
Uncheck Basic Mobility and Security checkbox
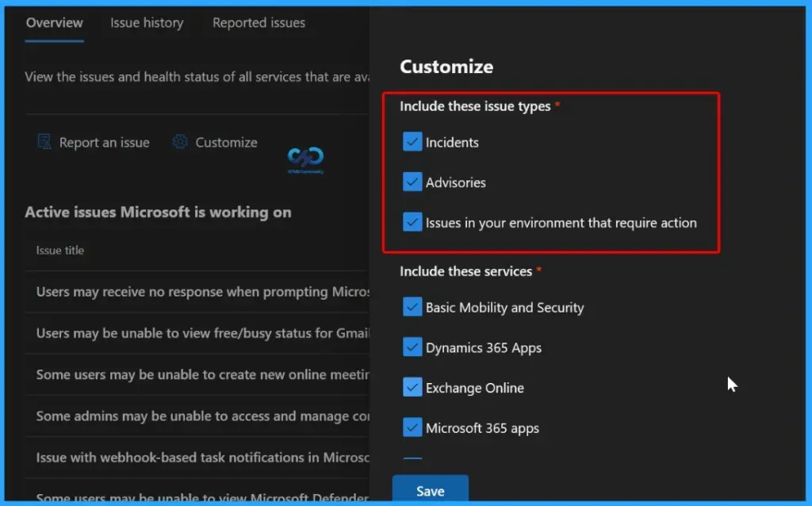[412, 307]
